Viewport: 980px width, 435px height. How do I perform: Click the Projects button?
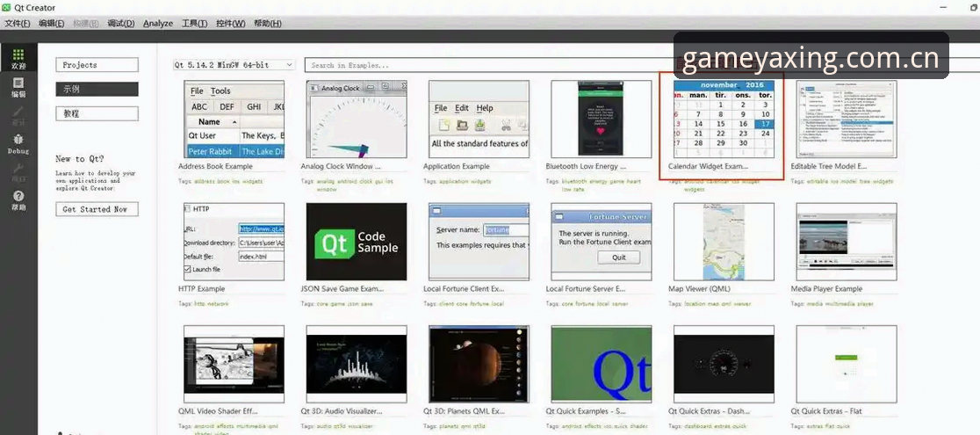(x=97, y=65)
